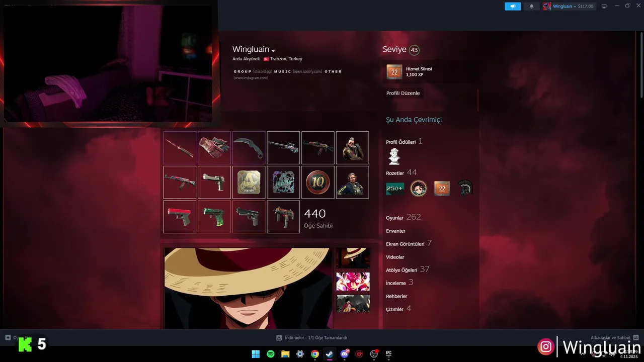Open Discord from taskbar
The image size is (644, 362).
tap(345, 354)
